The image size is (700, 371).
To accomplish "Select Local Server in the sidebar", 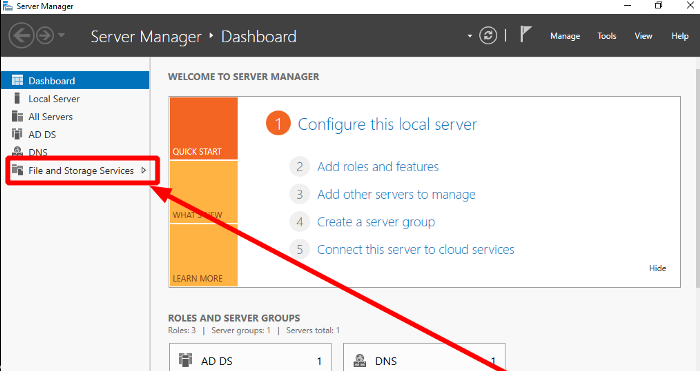I will click(75, 98).
